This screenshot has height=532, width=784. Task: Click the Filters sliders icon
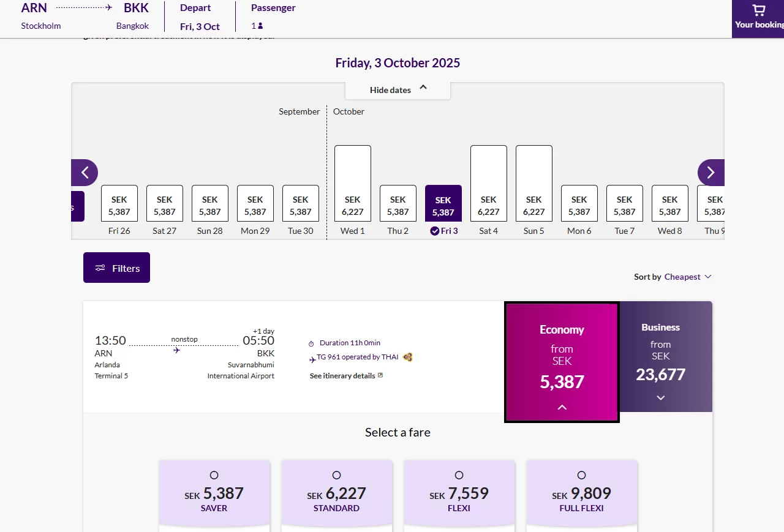coord(100,268)
